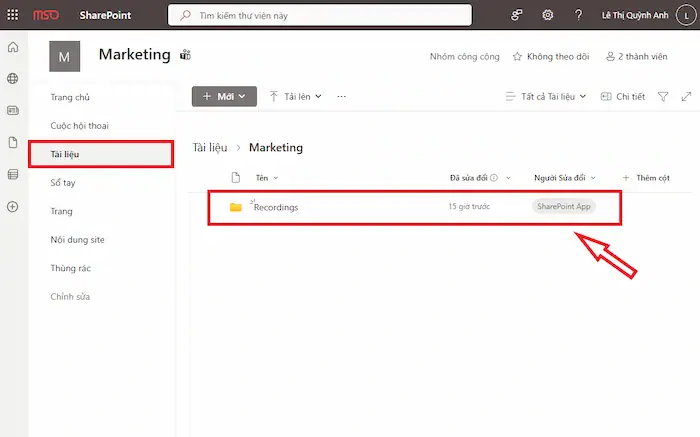Open the settings gear icon

pyautogui.click(x=547, y=15)
